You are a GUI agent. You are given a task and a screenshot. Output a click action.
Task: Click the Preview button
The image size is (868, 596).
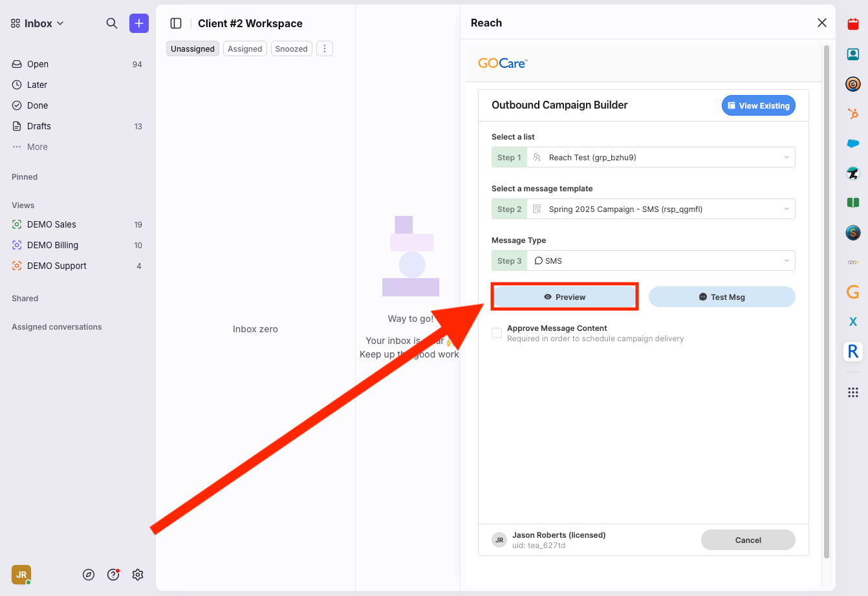coord(565,297)
